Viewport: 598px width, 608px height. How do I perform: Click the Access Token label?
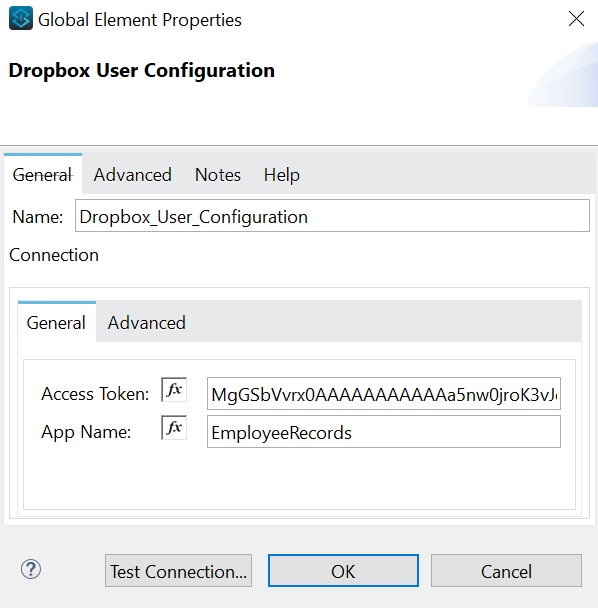click(95, 394)
